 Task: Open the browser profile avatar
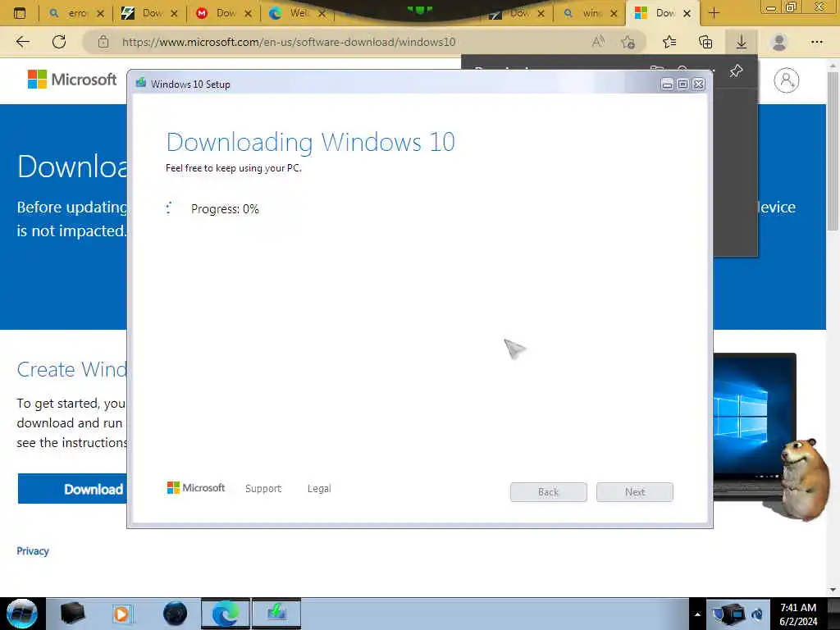[779, 42]
